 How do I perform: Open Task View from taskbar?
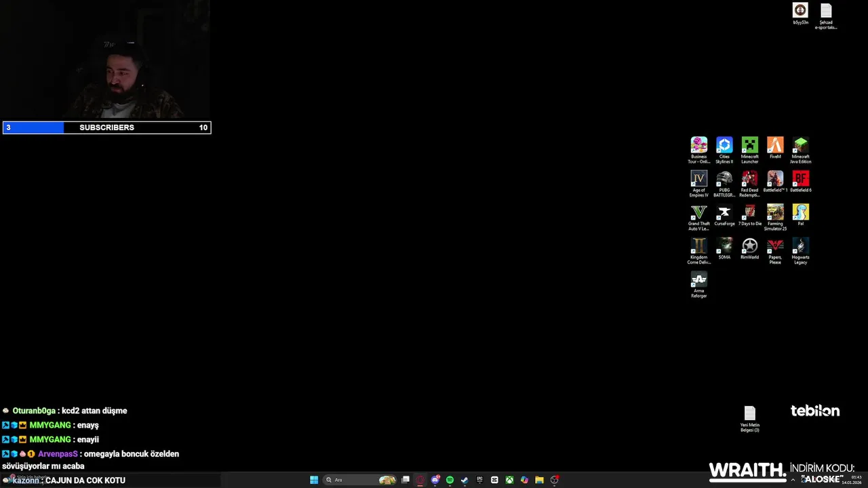[x=406, y=480]
